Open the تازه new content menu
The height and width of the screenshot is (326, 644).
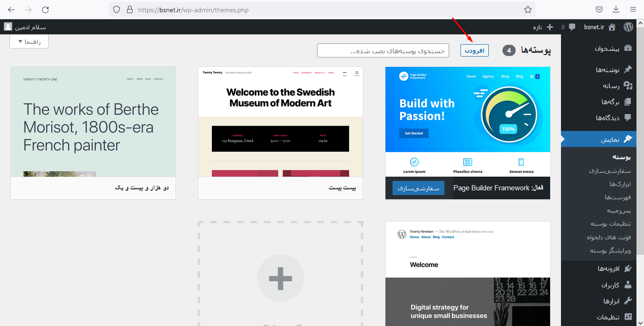pos(543,27)
